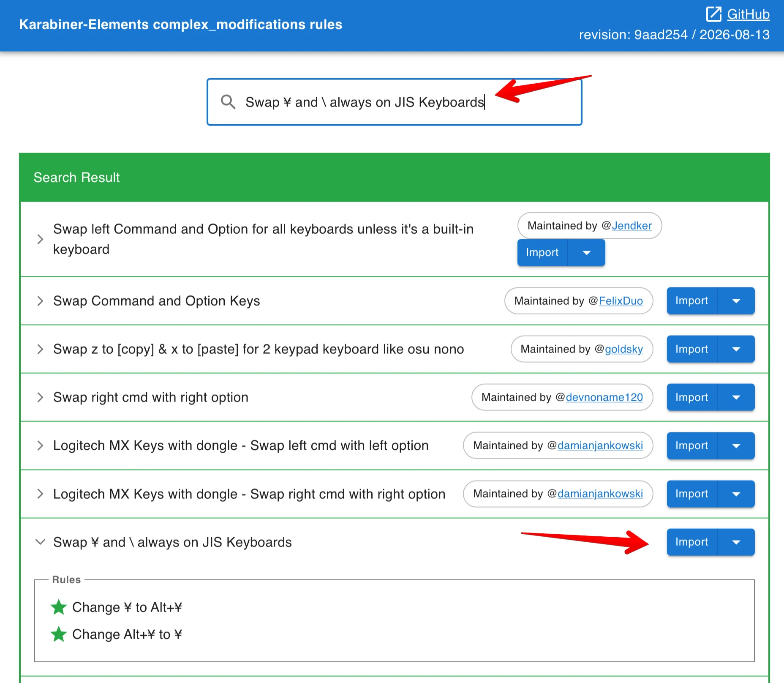Click the 'Change Alt+¥ to ¥' rule text

tap(127, 634)
